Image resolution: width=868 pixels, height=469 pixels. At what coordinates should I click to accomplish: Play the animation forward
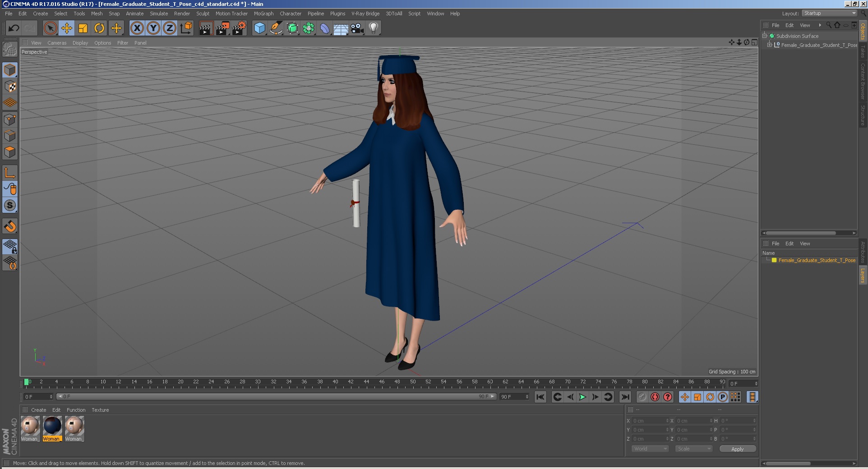coord(582,397)
